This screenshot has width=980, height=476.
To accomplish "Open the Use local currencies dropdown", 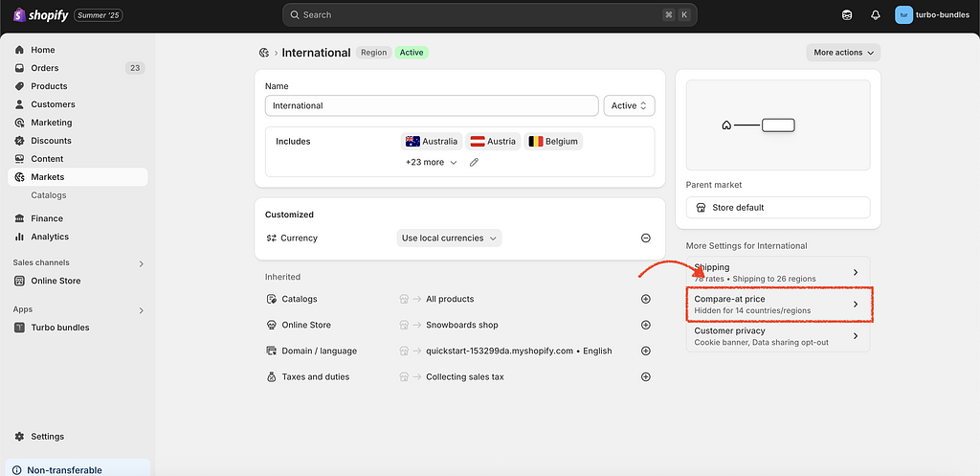I will 449,238.
